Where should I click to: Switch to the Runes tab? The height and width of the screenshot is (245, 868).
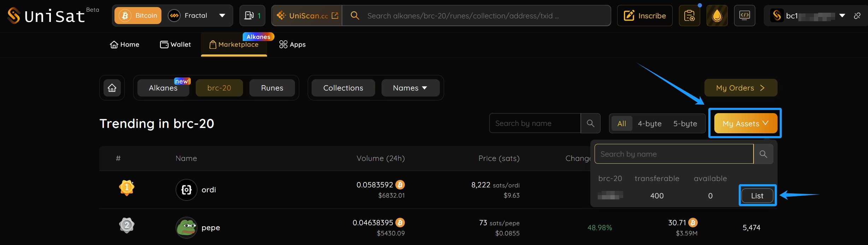272,88
